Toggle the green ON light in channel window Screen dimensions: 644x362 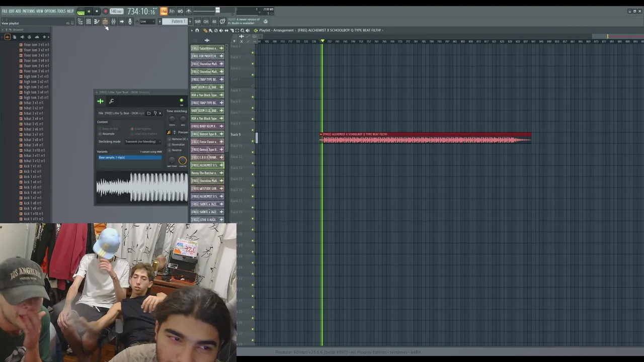[x=181, y=101]
